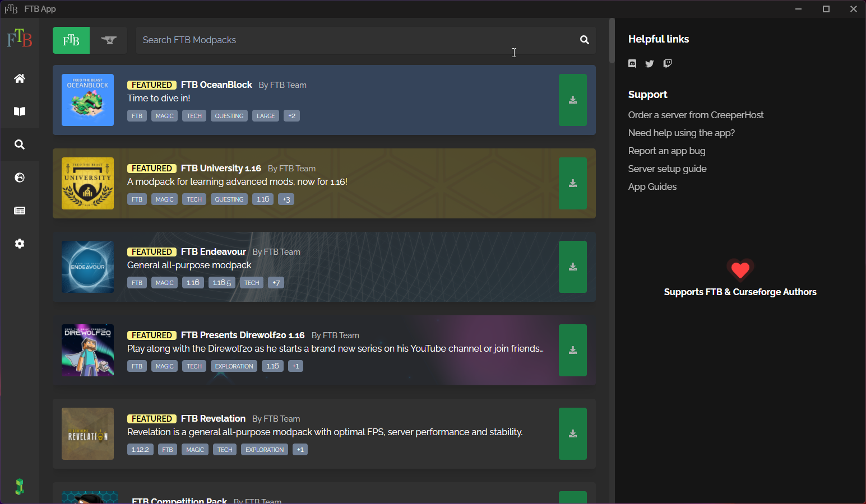Minimize the FTB App window
Image resolution: width=866 pixels, height=504 pixels.
pos(798,9)
